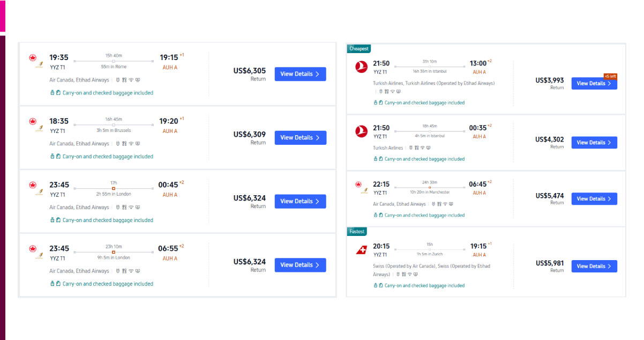Viewport: 644px width, 340px height.
Task: Click meal icon on US$6,324 London 17h flight
Action: coord(124,207)
